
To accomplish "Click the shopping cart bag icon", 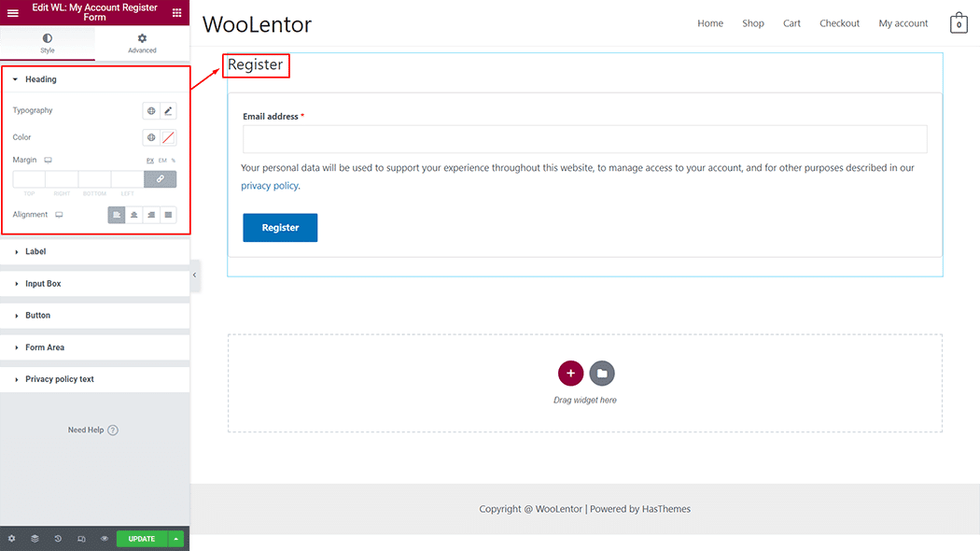I will coord(959,23).
